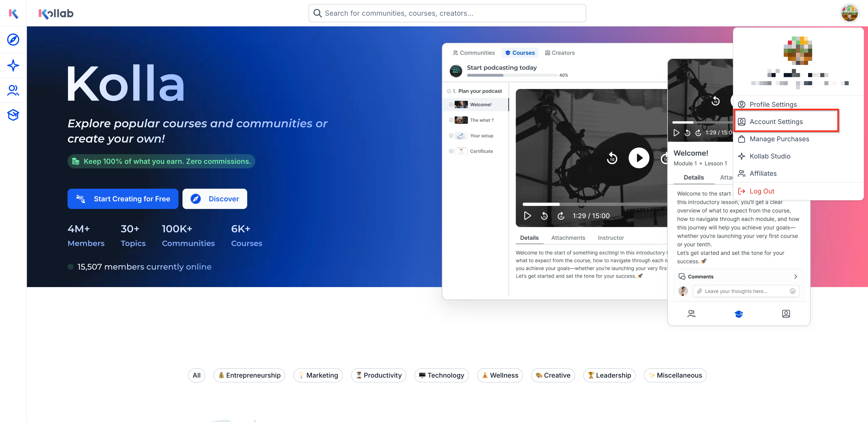
Task: Open the Courses graduation cap sidebar icon
Action: (x=13, y=115)
